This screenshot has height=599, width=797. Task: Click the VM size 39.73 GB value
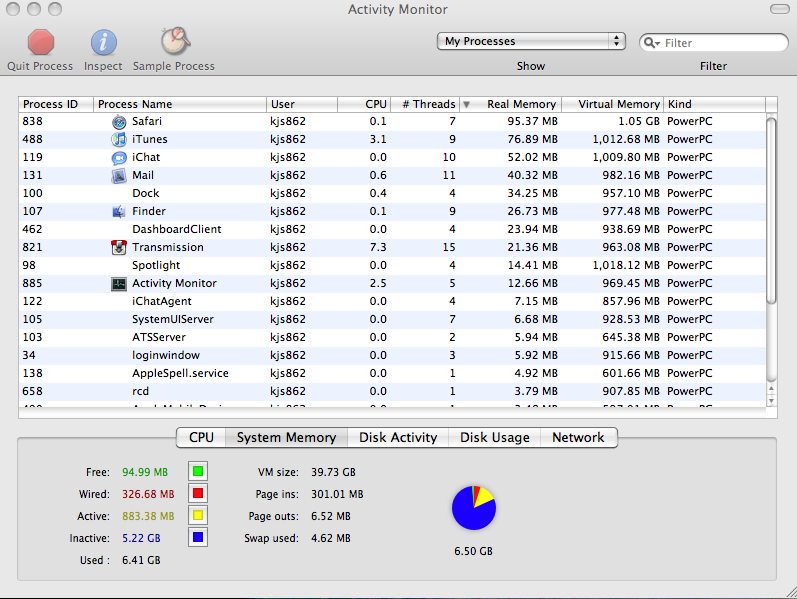point(333,472)
